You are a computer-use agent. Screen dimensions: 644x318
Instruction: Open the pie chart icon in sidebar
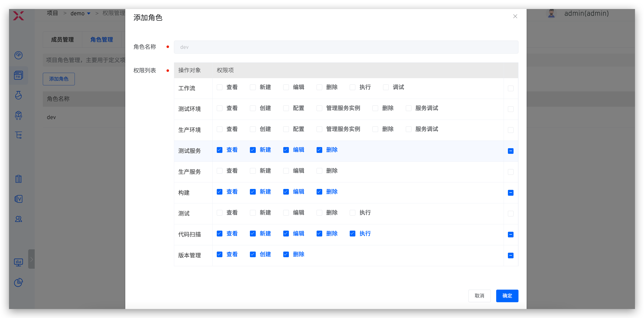[x=18, y=282]
